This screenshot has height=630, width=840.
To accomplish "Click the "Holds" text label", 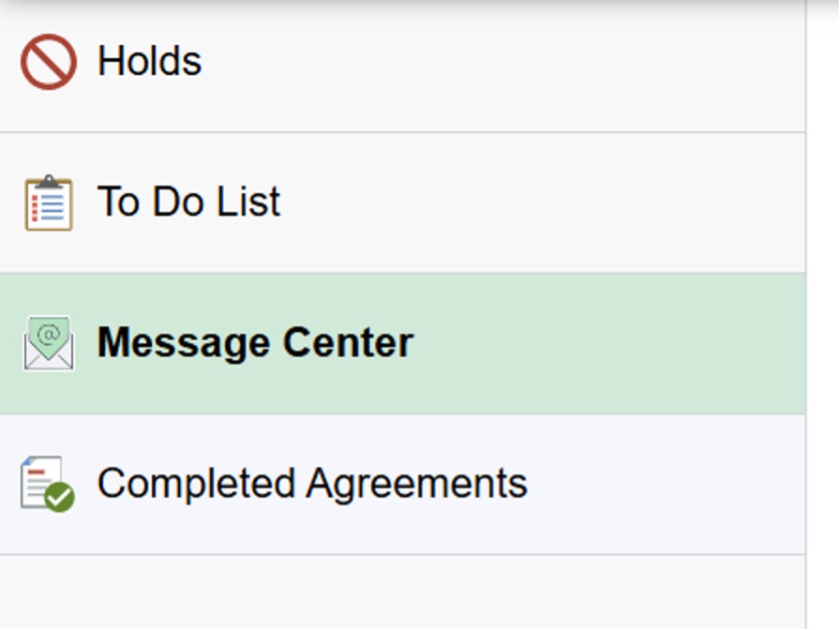I will pyautogui.click(x=149, y=61).
